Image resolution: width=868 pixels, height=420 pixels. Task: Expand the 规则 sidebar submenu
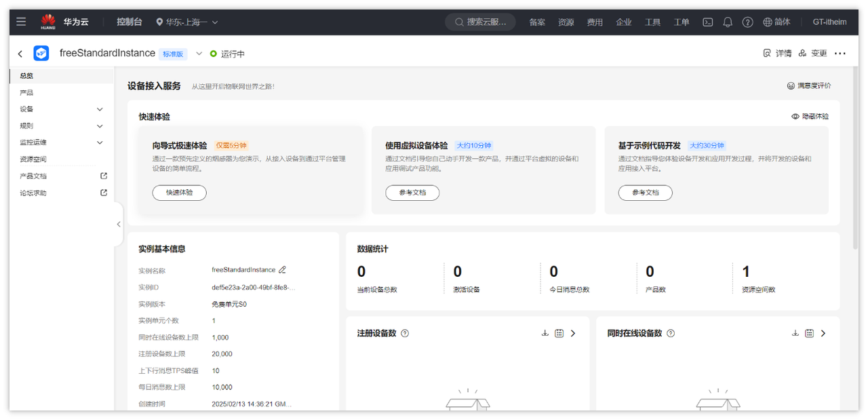point(100,126)
